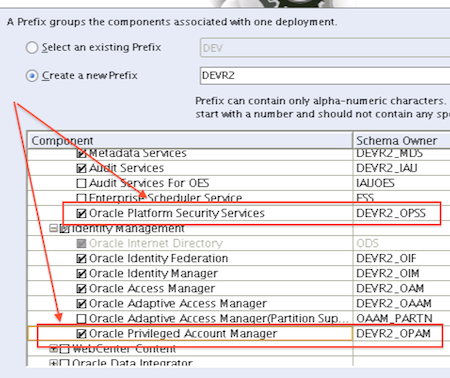This screenshot has height=378, width=450.
Task: Select the 'Create a new Prefix' radio button
Action: (32, 76)
